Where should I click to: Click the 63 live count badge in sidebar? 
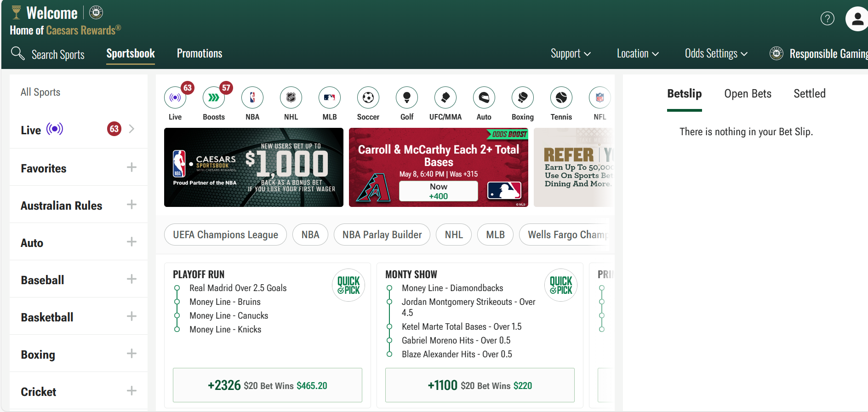pyautogui.click(x=114, y=129)
